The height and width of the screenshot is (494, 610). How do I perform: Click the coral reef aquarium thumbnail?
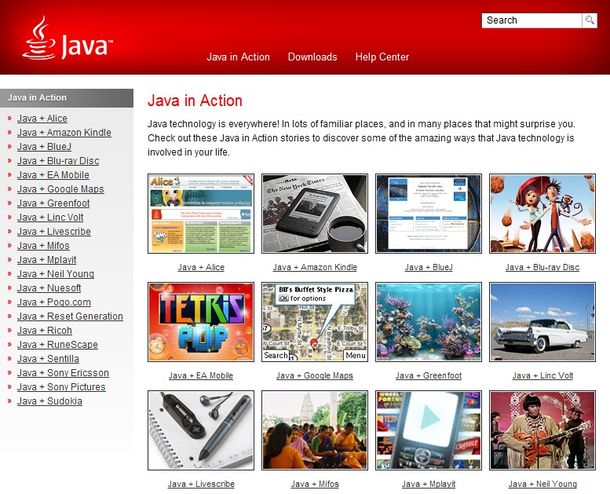pyautogui.click(x=428, y=322)
